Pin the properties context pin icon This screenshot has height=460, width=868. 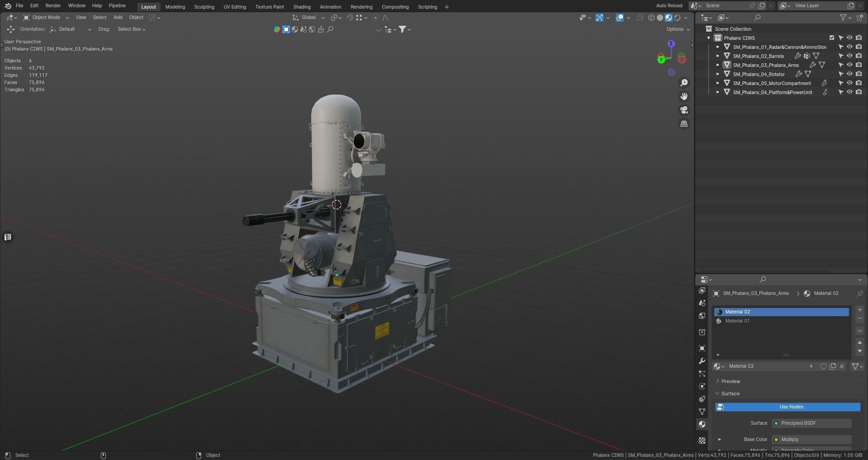point(860,294)
